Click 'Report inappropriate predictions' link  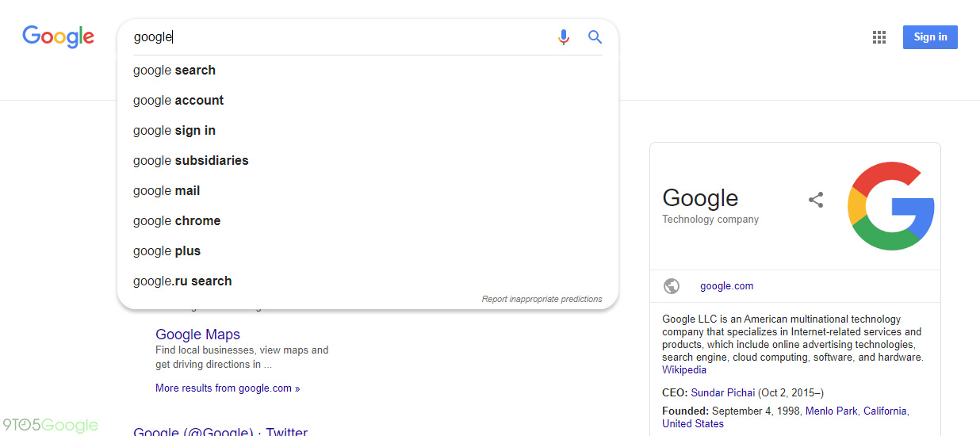coord(542,300)
